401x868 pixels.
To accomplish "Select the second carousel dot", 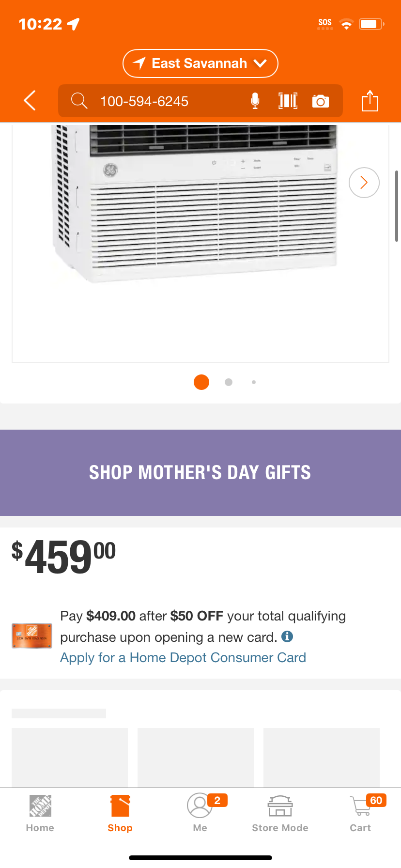I will tap(229, 382).
